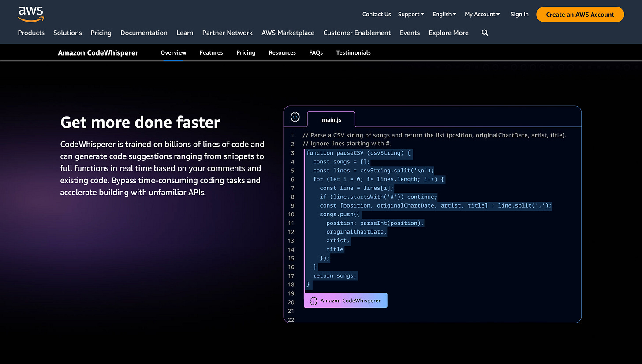642x364 pixels.
Task: Open the Support dropdown
Action: (x=411, y=14)
